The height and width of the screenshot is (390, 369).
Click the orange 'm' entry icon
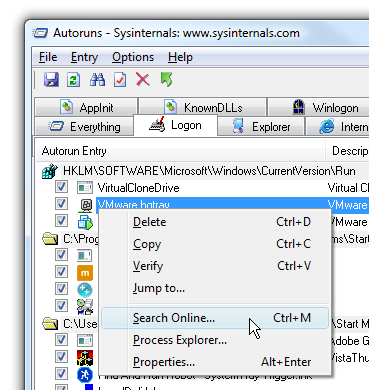85,273
